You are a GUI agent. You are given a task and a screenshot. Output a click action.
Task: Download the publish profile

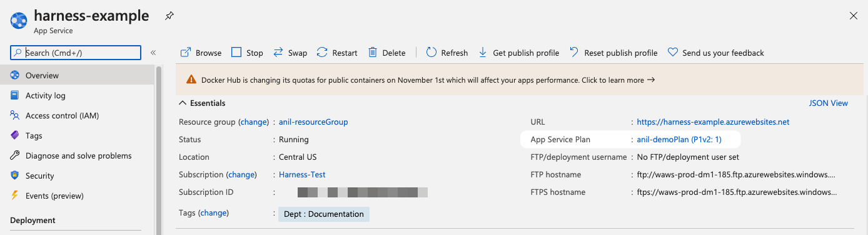click(x=518, y=53)
